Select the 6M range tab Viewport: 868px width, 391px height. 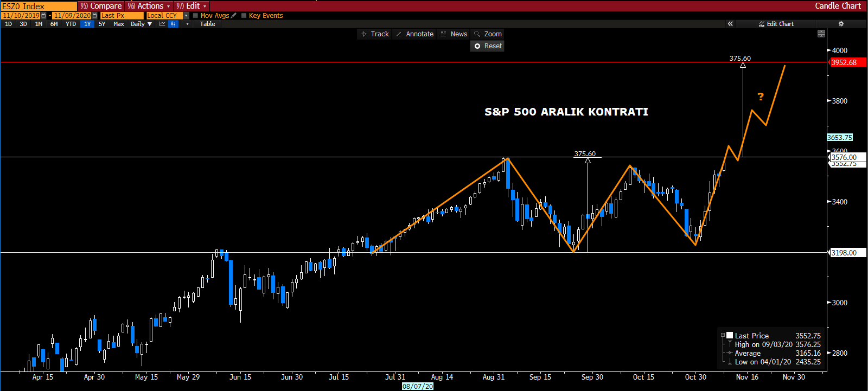pos(54,24)
